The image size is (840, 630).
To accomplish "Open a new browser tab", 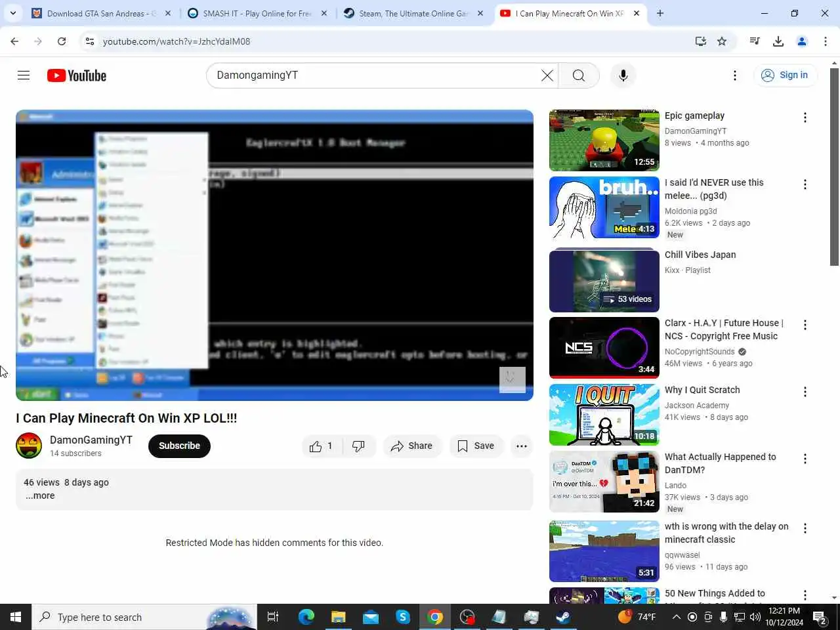I will (660, 13).
